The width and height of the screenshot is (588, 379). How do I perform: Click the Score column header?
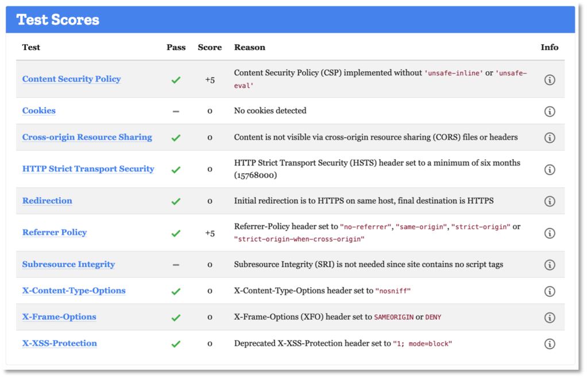210,47
